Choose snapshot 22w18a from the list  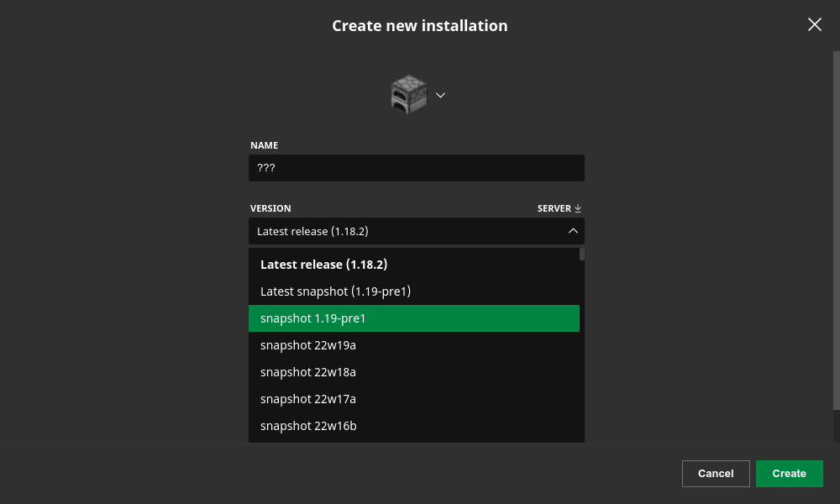click(308, 372)
